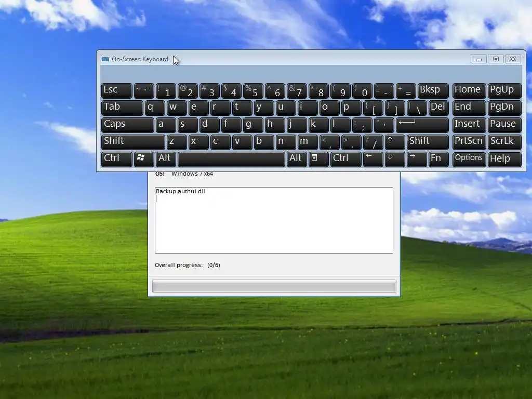Click the backslash key
The image size is (532, 399).
pos(417,108)
